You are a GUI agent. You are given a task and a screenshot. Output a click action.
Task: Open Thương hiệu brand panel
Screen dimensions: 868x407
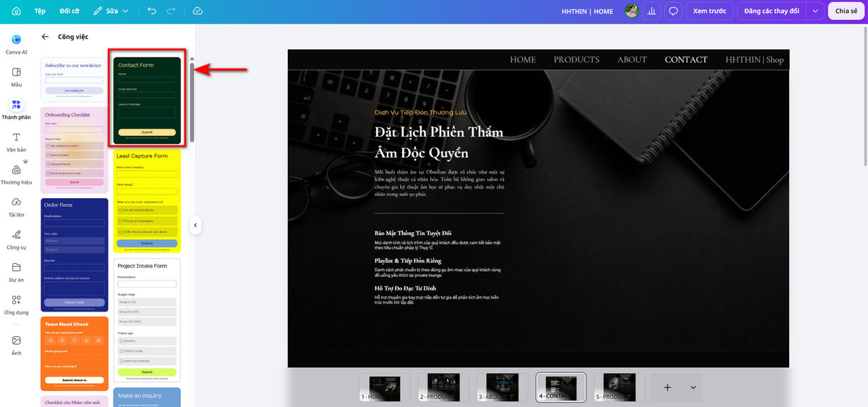click(16, 174)
